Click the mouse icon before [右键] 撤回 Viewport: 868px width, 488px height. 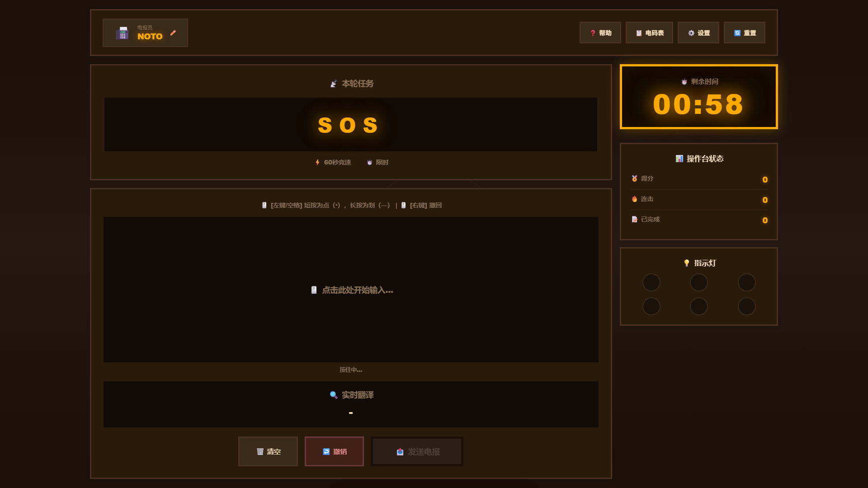[x=404, y=205]
